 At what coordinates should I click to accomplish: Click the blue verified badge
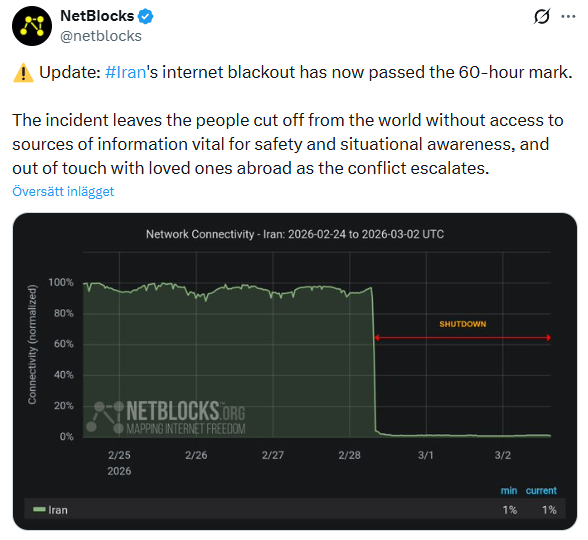146,16
